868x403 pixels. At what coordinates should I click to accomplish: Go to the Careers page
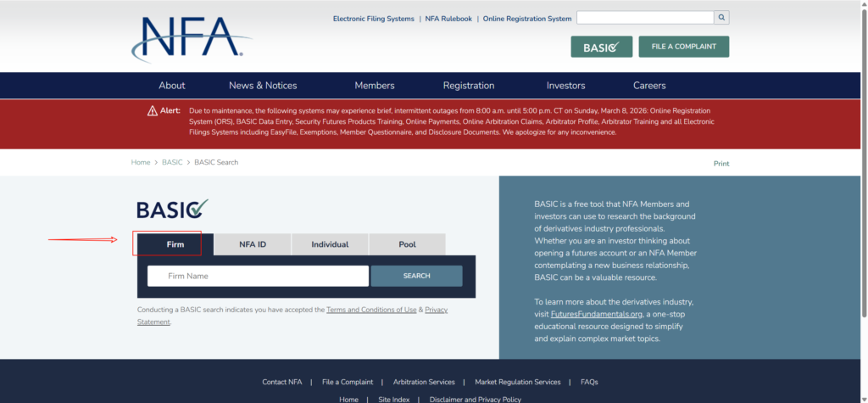(649, 86)
